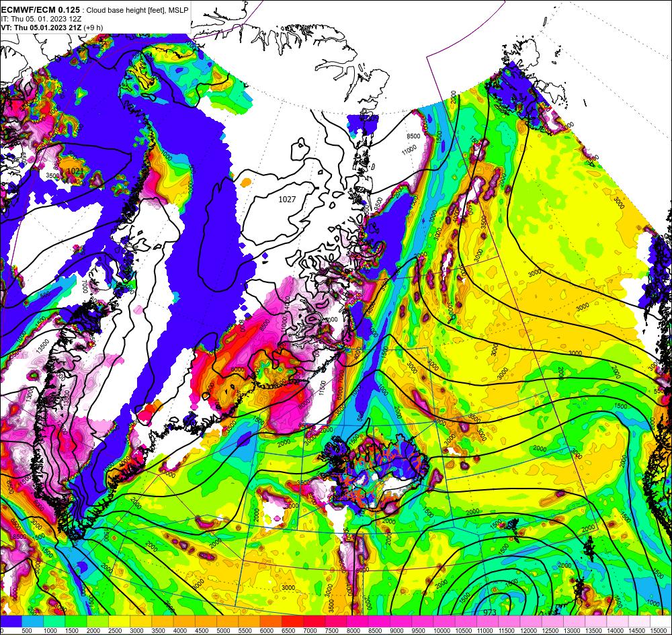Click the legend value 5000

(x=223, y=631)
